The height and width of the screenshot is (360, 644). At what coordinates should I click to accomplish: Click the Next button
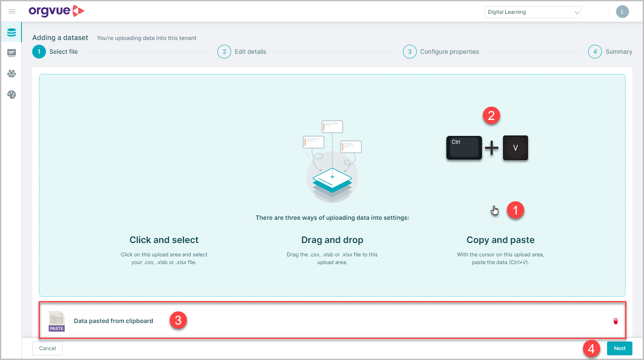pos(620,348)
